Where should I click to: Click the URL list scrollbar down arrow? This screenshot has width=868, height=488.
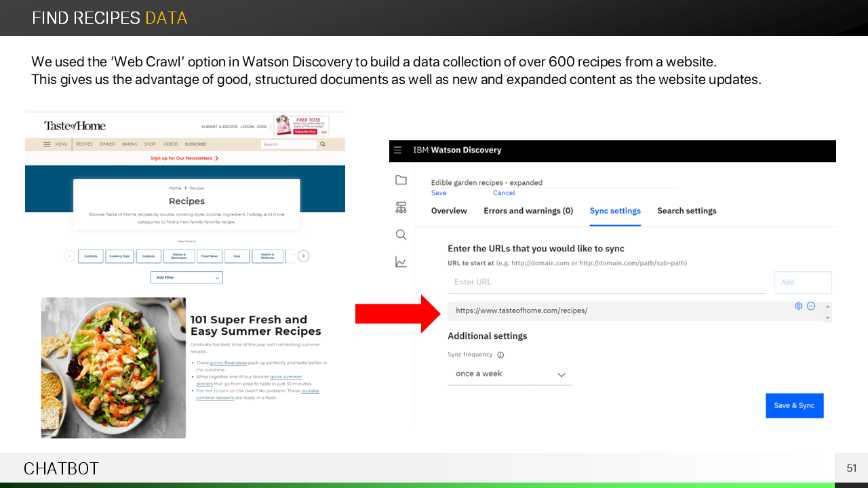tap(827, 317)
